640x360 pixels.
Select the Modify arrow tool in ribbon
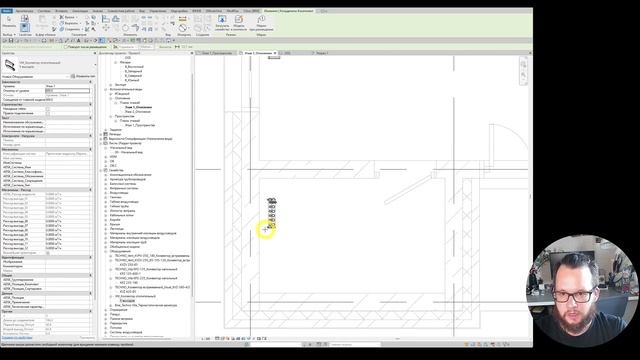coord(9,20)
